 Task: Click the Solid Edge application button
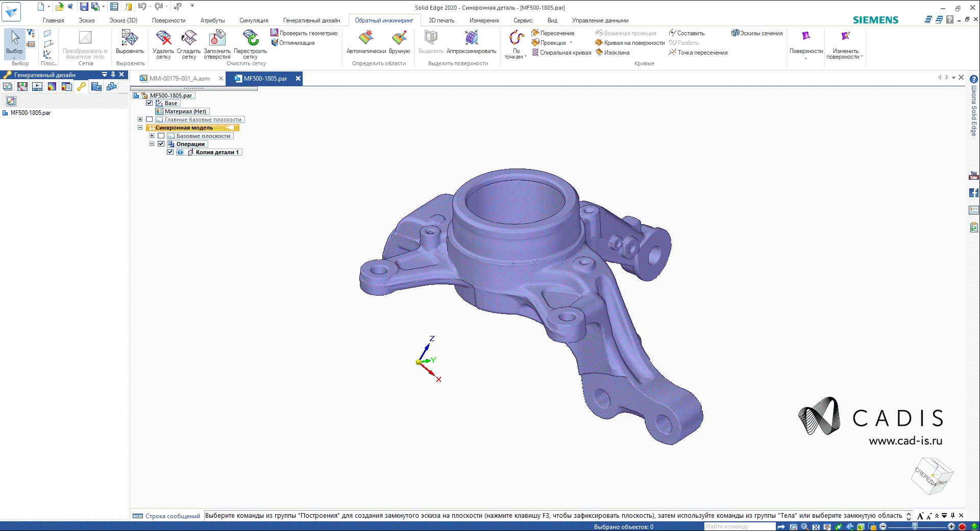click(11, 12)
